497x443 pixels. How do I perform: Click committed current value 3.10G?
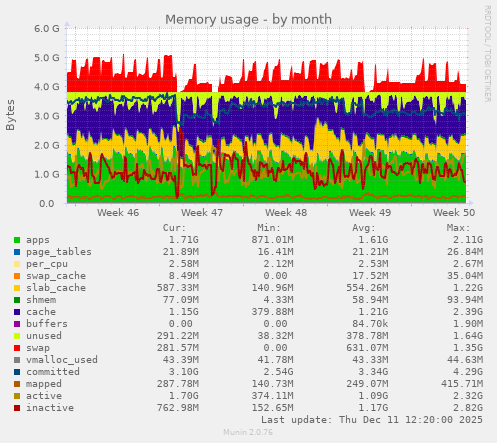(184, 372)
